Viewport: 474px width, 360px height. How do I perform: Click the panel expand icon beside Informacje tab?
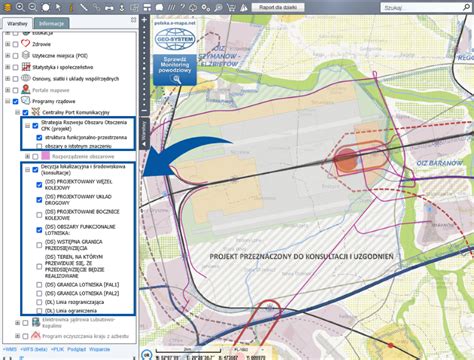(x=133, y=20)
